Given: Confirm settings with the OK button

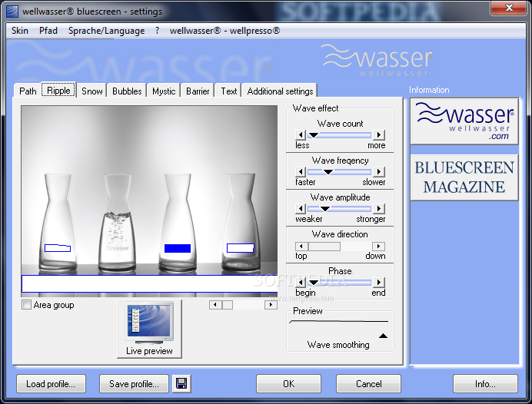Looking at the screenshot, I should click(x=288, y=384).
